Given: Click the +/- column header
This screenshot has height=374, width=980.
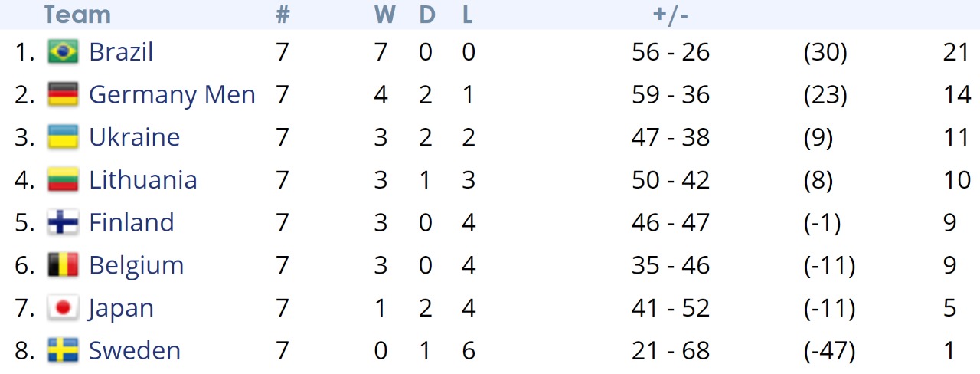Looking at the screenshot, I should tap(671, 15).
